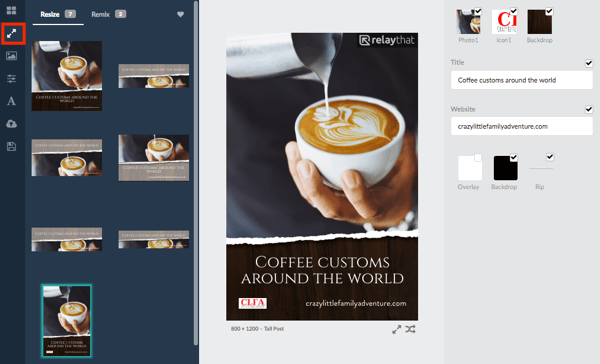
Task: Click the expand arrows icon below the preview
Action: click(x=397, y=329)
